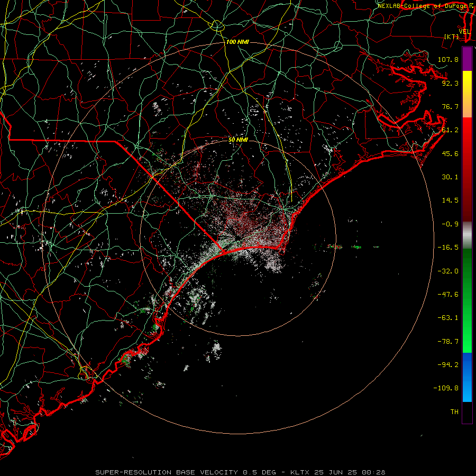Pick the bright green segment near -78.7
476x476 pixels.
pos(467,341)
